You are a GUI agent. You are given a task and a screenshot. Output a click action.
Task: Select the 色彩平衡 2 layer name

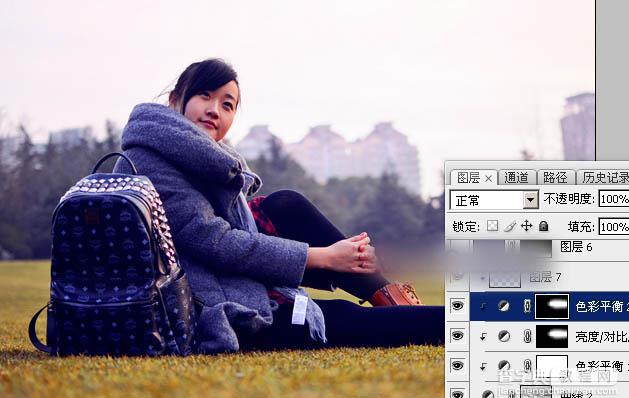(602, 307)
